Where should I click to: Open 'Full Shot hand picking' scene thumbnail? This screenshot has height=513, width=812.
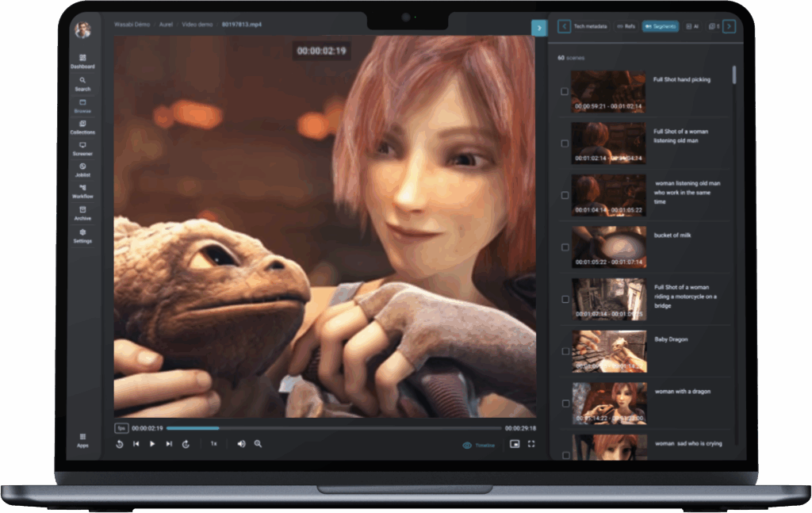[608, 92]
